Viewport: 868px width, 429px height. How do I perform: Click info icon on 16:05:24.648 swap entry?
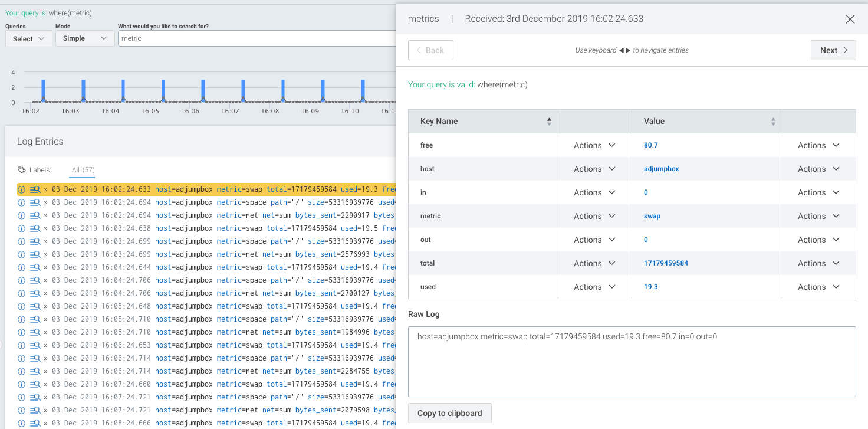tap(22, 306)
